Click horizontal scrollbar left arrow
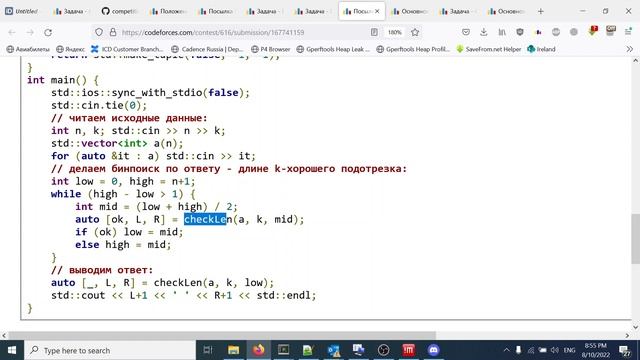The image size is (640, 360). pyautogui.click(x=4, y=336)
